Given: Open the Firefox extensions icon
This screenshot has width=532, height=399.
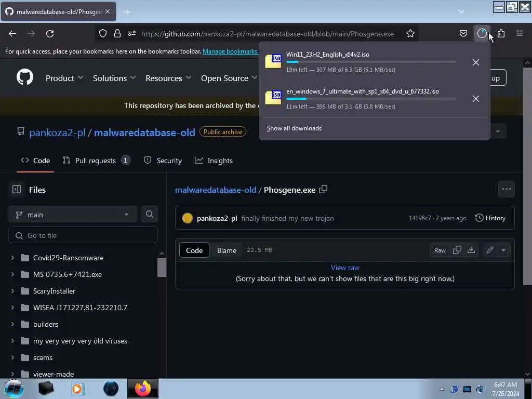Looking at the screenshot, I should coord(501,33).
